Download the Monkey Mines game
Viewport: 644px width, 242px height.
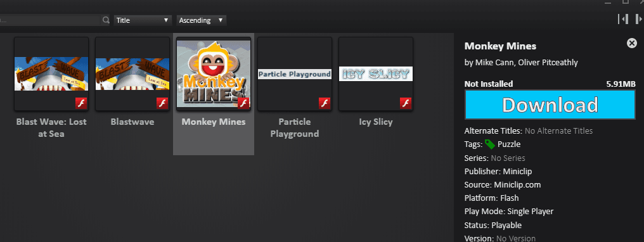coord(550,105)
